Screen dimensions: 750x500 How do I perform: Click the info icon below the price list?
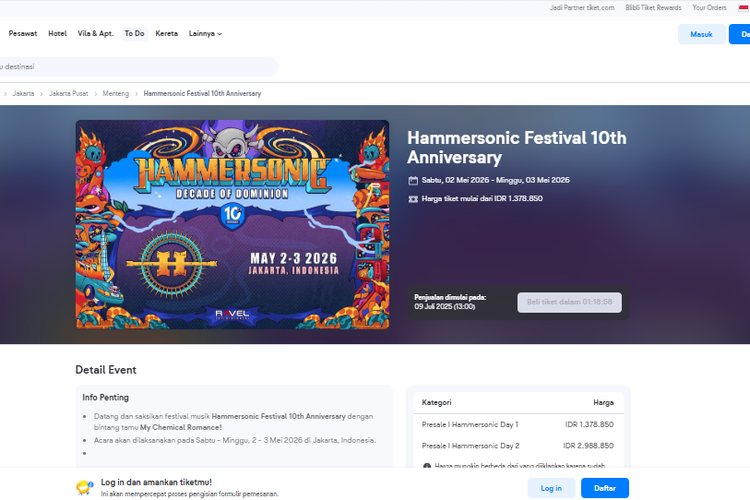[x=427, y=466]
